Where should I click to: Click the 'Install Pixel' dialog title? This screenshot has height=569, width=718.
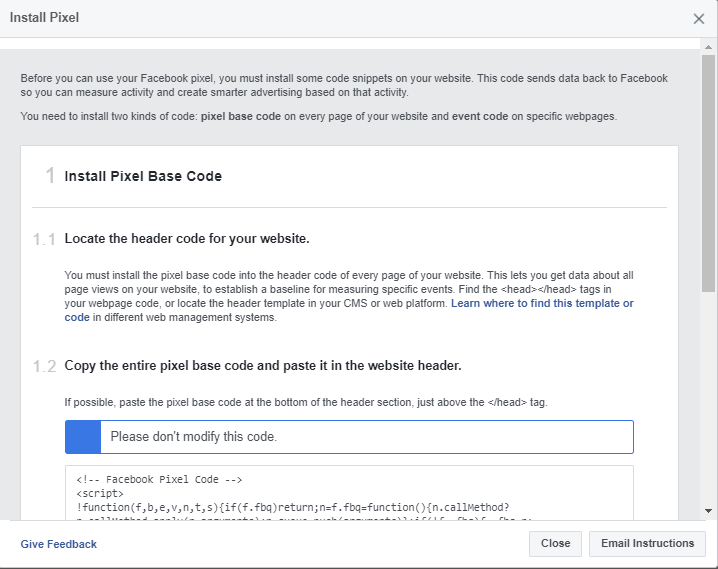click(x=44, y=18)
